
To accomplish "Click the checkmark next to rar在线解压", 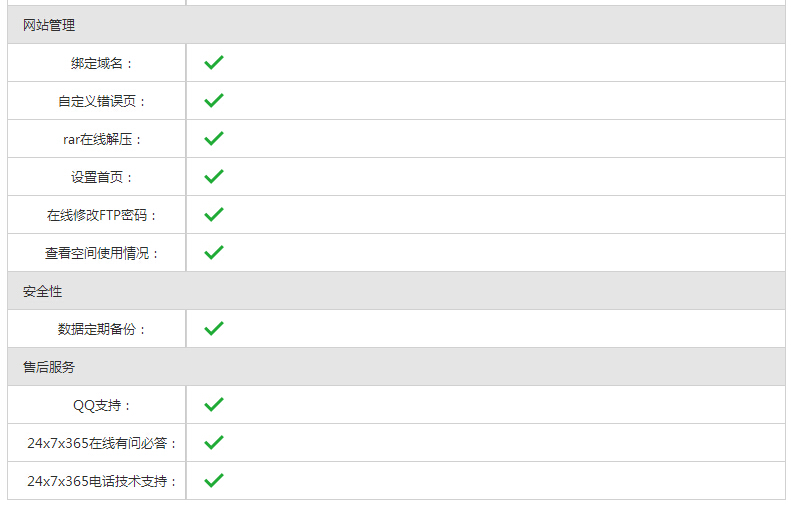I will point(213,138).
